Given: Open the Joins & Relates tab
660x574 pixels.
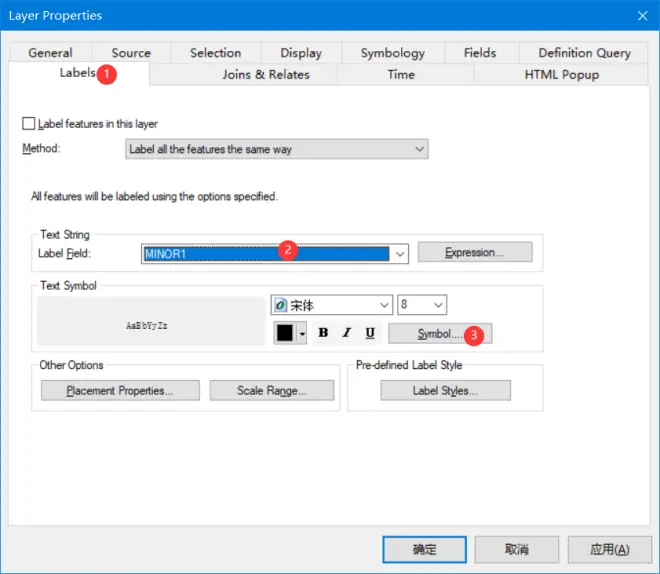Looking at the screenshot, I should (x=266, y=74).
